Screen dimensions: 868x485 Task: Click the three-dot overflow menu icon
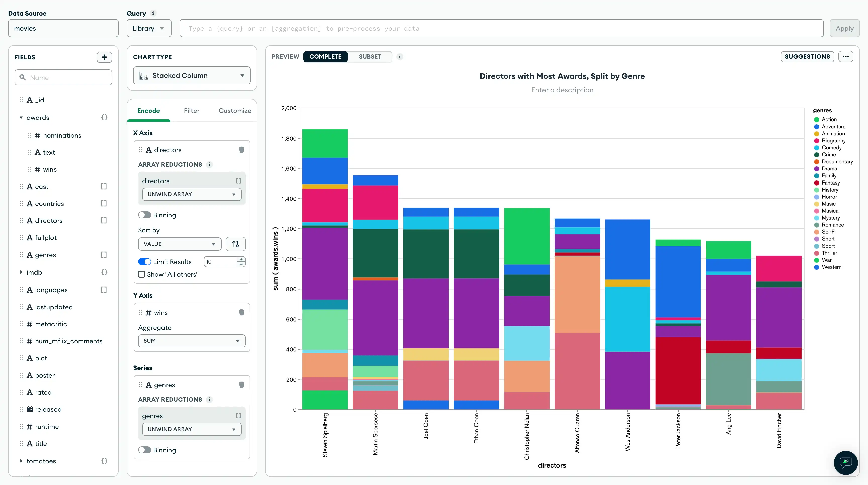[847, 56]
